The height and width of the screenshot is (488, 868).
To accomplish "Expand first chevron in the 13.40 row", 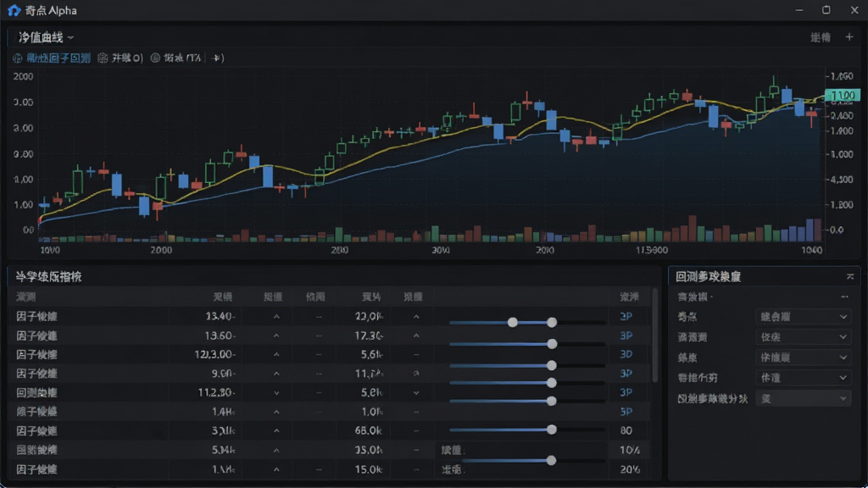I will [276, 317].
